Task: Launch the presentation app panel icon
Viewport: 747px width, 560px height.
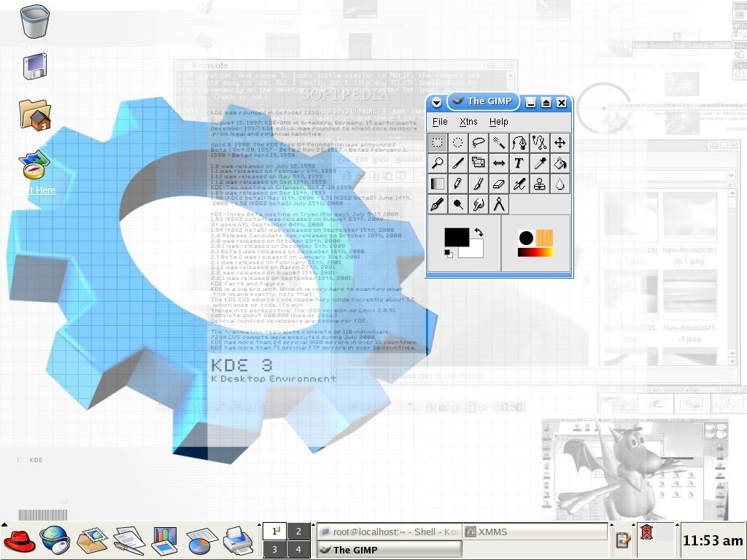Action: (x=164, y=541)
